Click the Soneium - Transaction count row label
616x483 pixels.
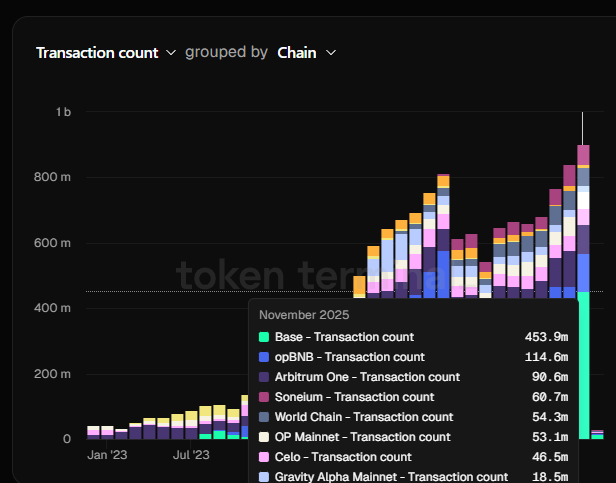click(355, 397)
